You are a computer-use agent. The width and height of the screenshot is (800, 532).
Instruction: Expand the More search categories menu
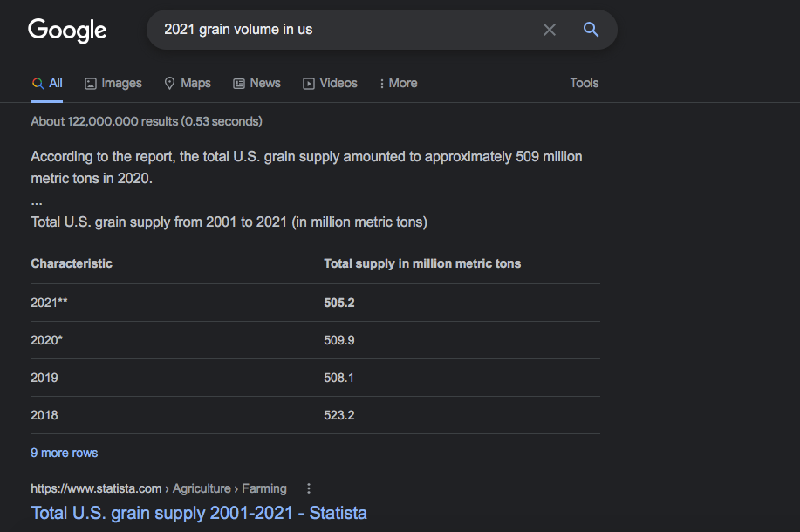(398, 84)
